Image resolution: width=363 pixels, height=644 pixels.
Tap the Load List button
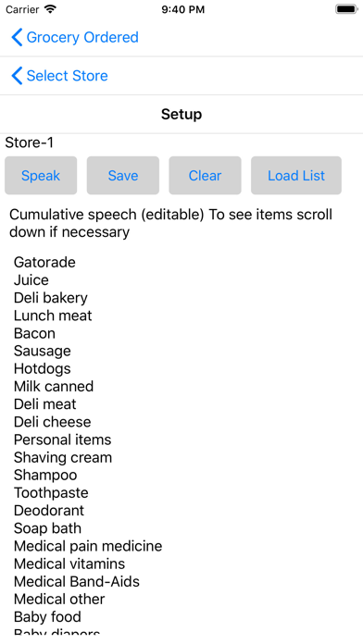pyautogui.click(x=296, y=176)
